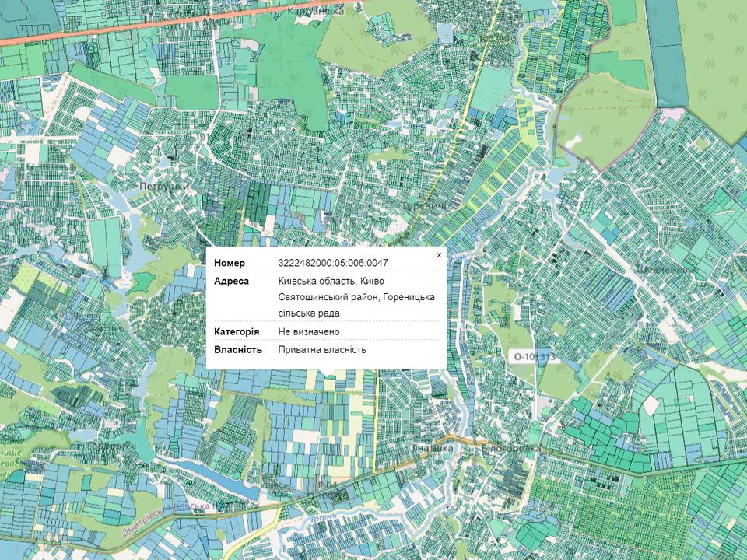Viewport: 747px width, 560px height.
Task: Select the Білогородка label on map
Action: 510,449
